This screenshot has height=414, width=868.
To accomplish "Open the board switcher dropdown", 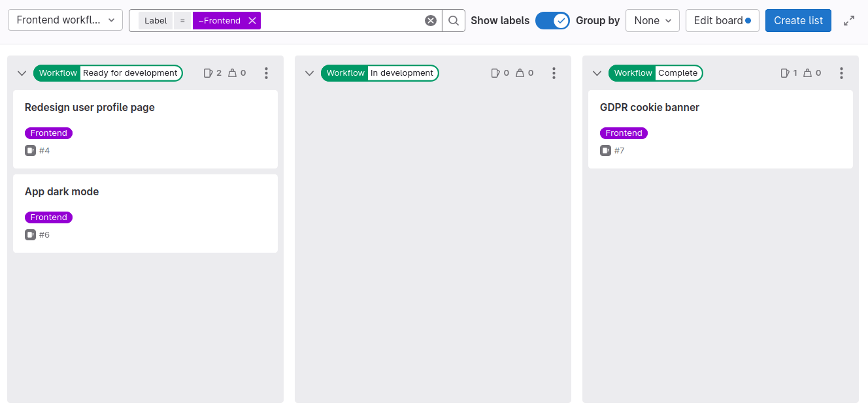I will (x=65, y=20).
